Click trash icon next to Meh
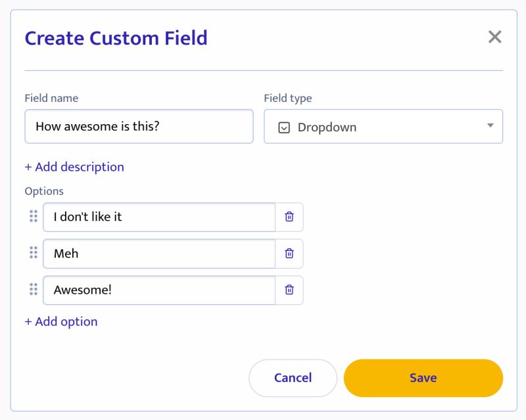Viewport: 526px width, 420px height. coord(289,254)
